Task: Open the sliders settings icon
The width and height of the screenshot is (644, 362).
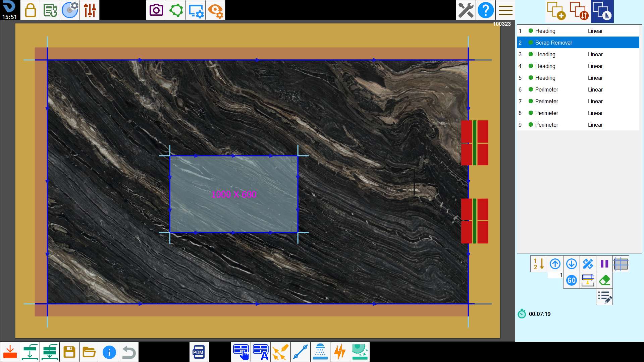Action: tap(90, 10)
